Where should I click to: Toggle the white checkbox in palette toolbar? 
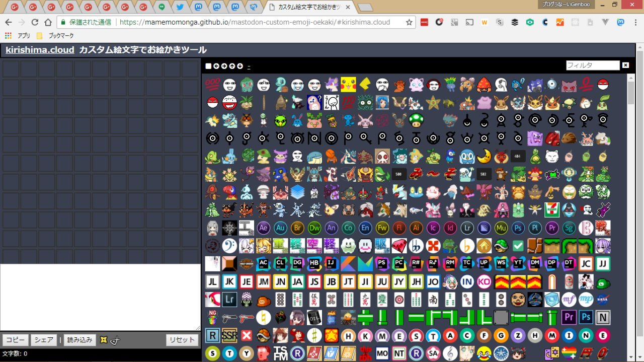pyautogui.click(x=208, y=66)
